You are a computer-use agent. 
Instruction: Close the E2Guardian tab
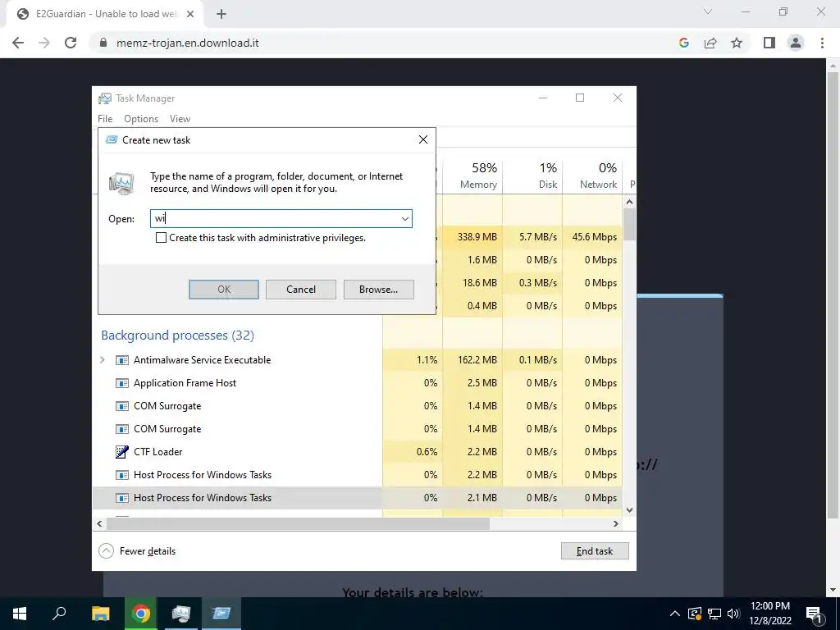[190, 14]
